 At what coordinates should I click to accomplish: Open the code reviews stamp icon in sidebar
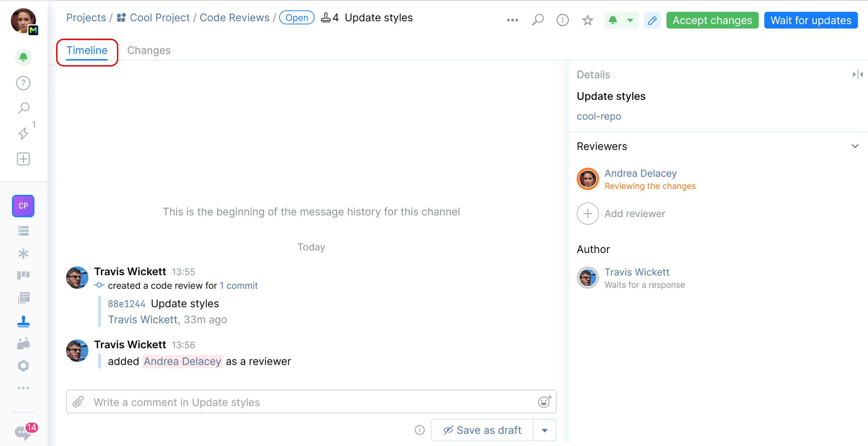[x=23, y=321]
